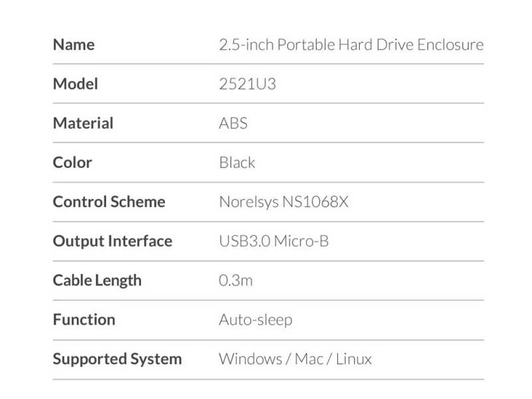Viewport: 532px width, 399px height.
Task: Click the word Linux in supported systems
Action: (x=354, y=359)
